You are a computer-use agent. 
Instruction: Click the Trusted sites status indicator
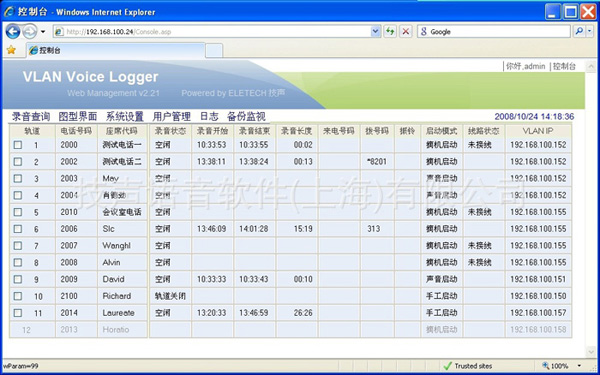468,366
